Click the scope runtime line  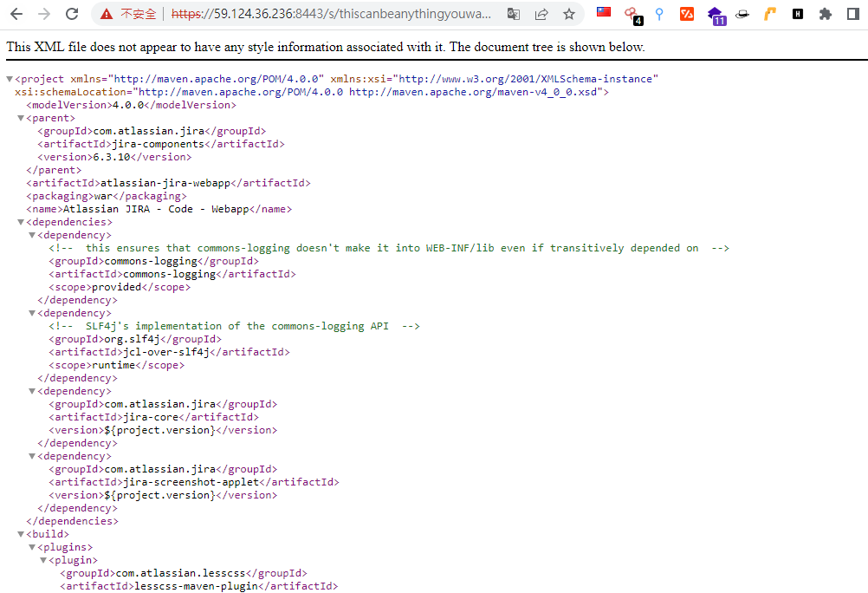tap(116, 365)
